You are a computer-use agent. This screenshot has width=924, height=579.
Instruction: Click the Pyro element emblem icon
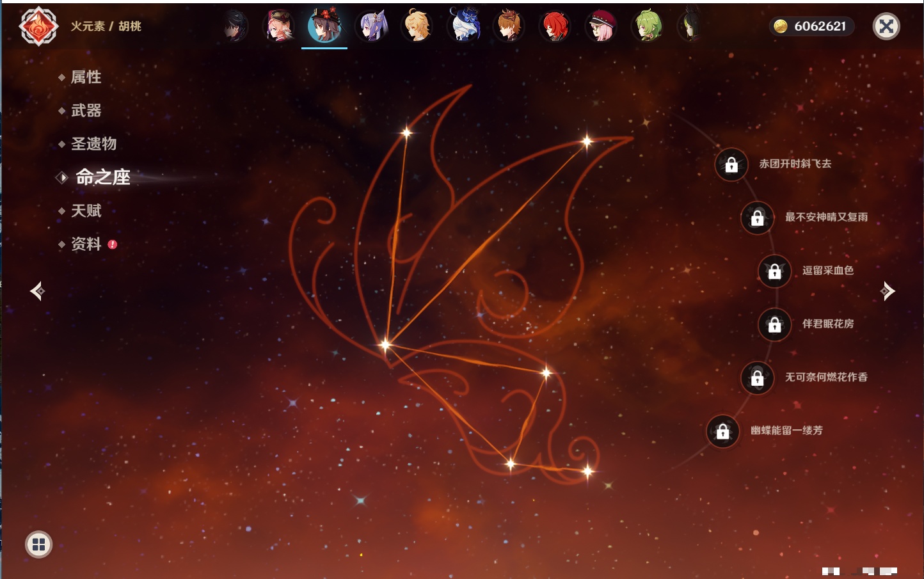[39, 26]
